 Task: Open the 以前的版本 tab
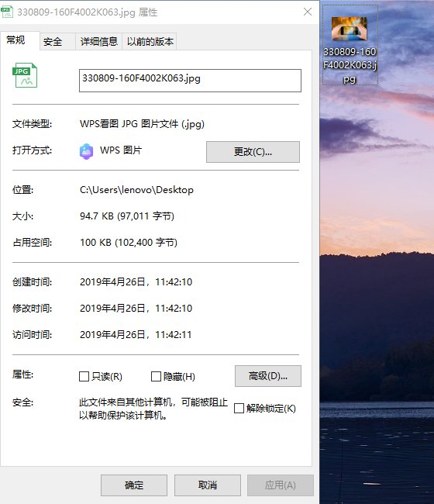tap(150, 42)
